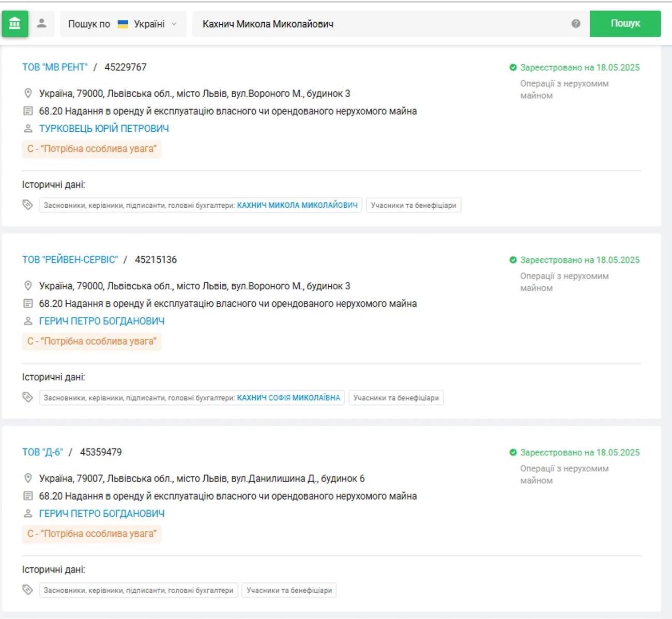
Task: Click the green check icon for ТОВ "РЕЙВЕН-СЕРВІС" registration
Action: click(x=513, y=260)
